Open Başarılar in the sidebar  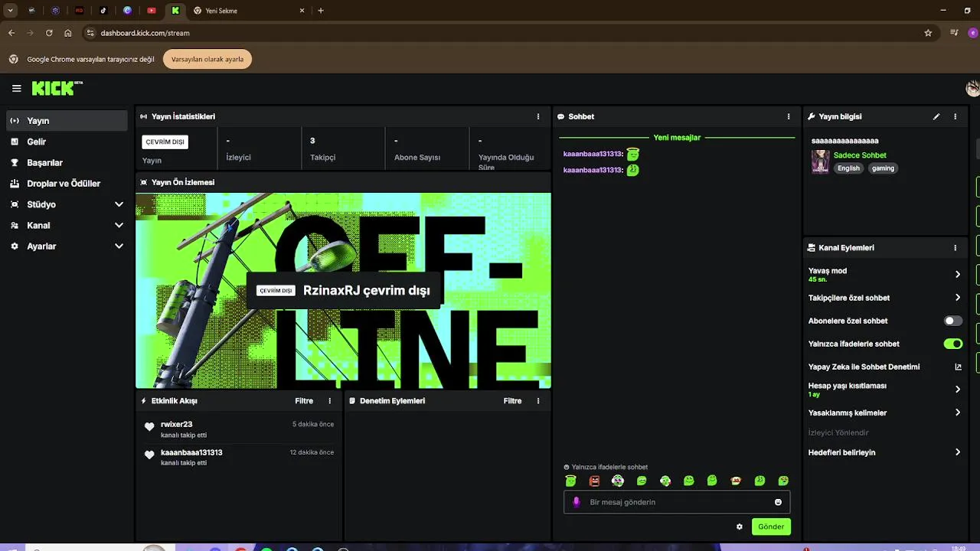click(67, 162)
